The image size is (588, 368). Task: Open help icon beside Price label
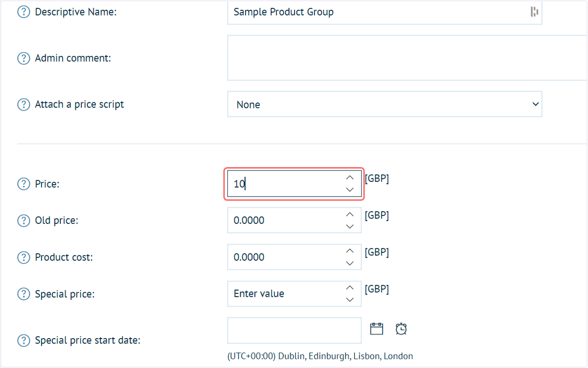(x=24, y=184)
